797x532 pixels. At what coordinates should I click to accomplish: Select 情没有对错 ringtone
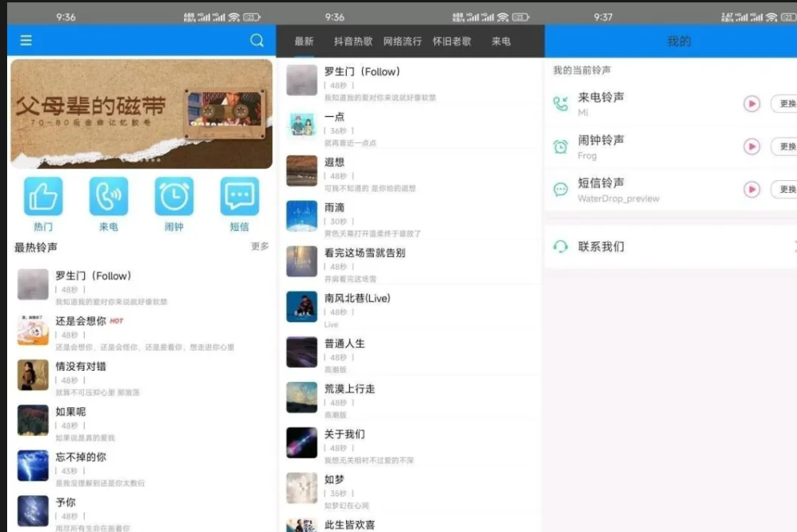(x=141, y=376)
